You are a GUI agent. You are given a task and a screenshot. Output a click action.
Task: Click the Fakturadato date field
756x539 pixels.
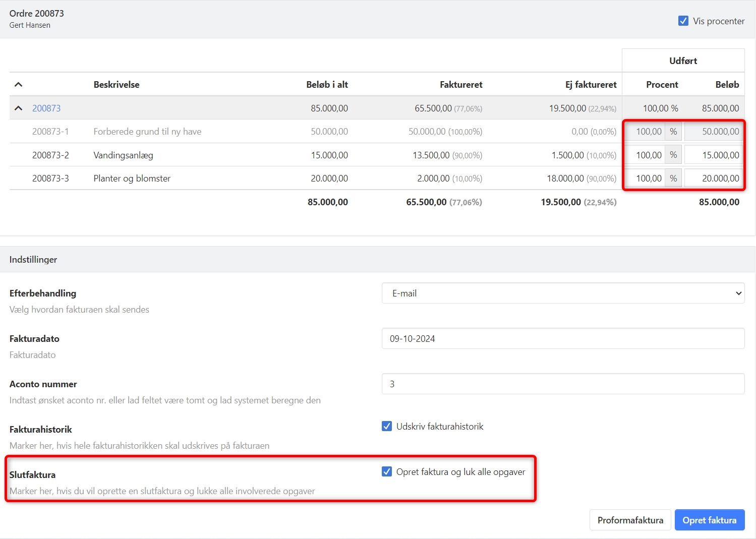563,339
